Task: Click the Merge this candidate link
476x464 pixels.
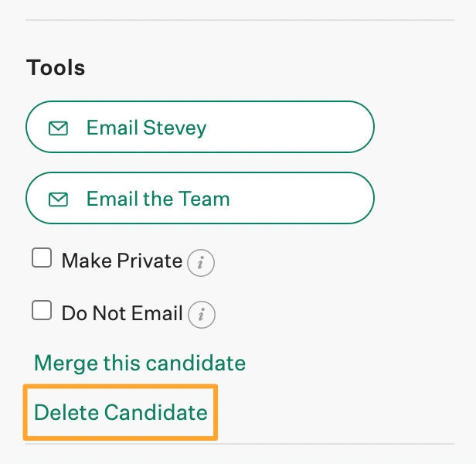Action: (140, 363)
